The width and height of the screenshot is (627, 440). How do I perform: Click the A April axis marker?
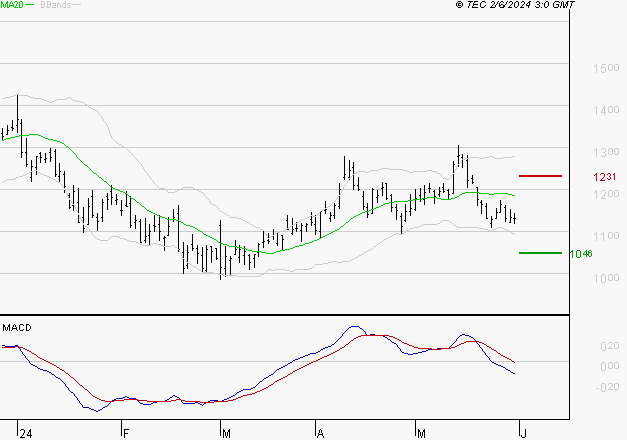[x=320, y=434]
